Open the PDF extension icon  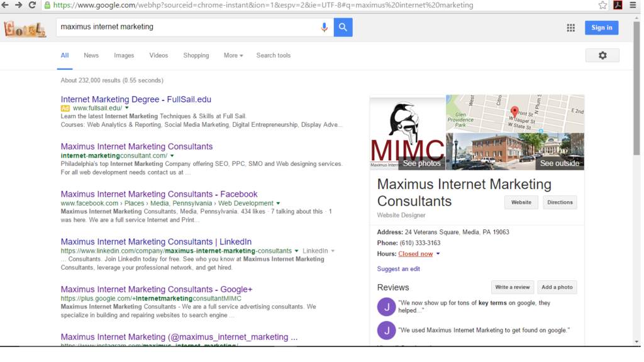tap(618, 5)
